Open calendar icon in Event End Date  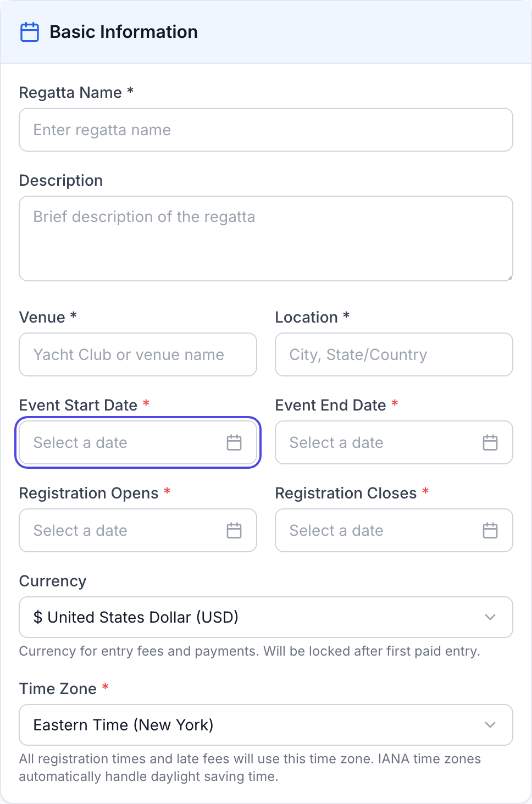tap(490, 442)
